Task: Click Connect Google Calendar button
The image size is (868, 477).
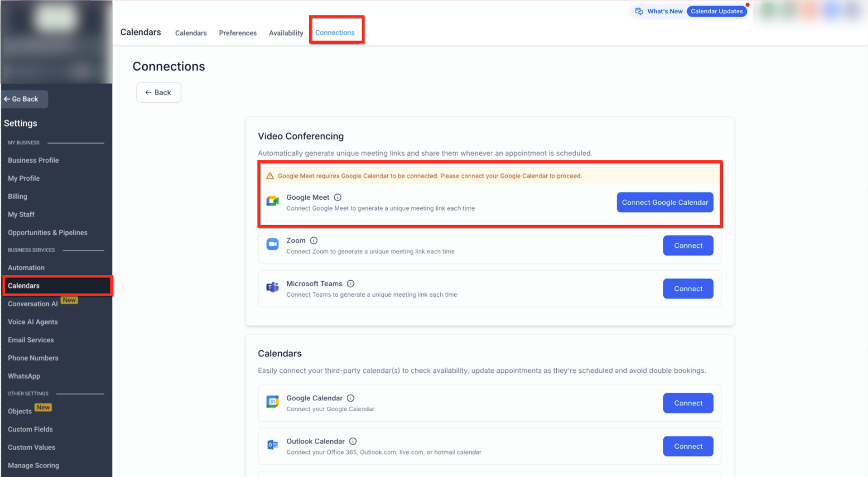Action: 665,202
